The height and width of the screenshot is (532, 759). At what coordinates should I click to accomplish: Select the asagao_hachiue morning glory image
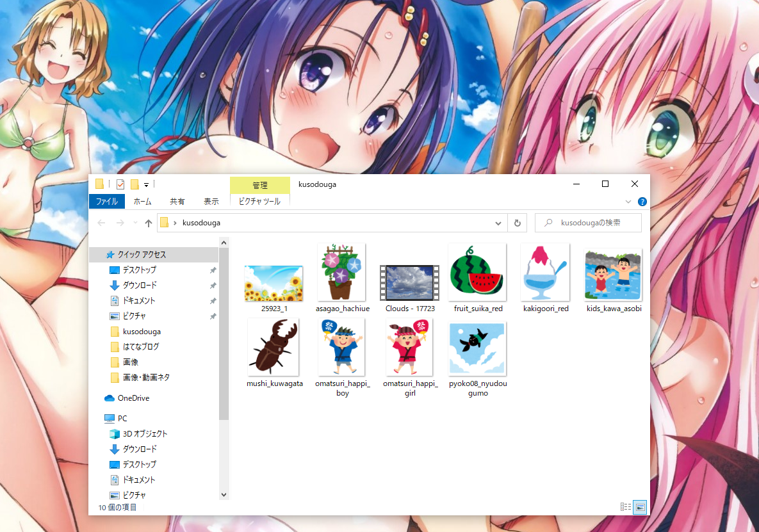tap(342, 278)
